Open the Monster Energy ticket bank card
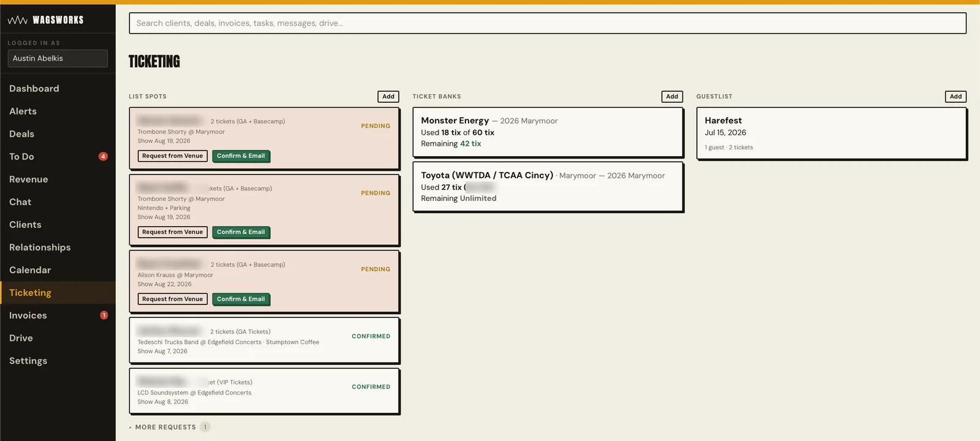 (548, 132)
